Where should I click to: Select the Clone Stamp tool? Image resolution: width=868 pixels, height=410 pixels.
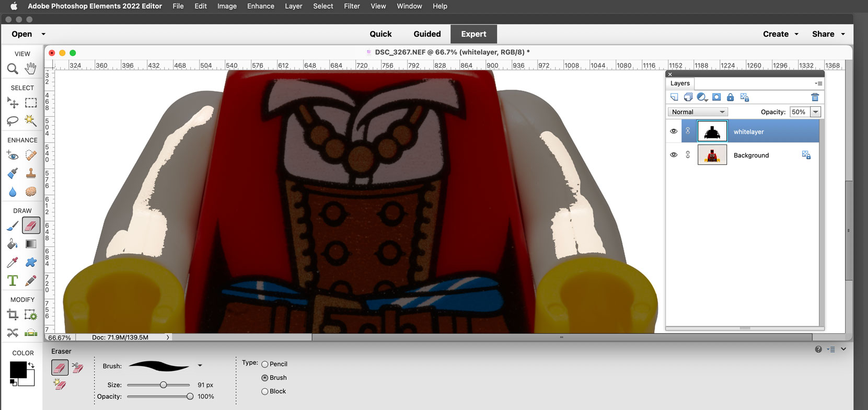[x=31, y=173]
